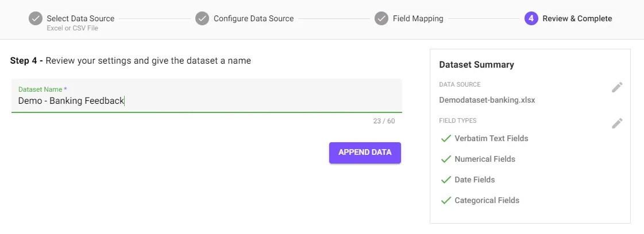The height and width of the screenshot is (234, 644).
Task: Click the APPEND DATA button
Action: point(365,153)
